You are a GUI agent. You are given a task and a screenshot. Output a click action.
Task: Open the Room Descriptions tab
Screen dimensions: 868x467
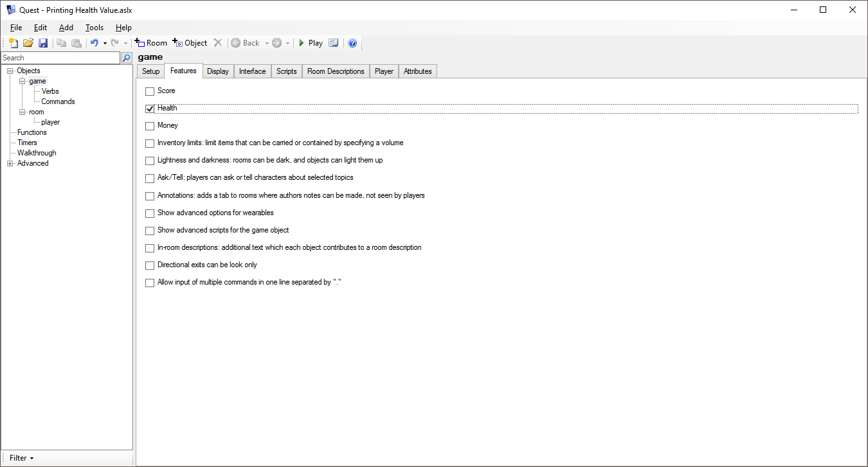(336, 71)
